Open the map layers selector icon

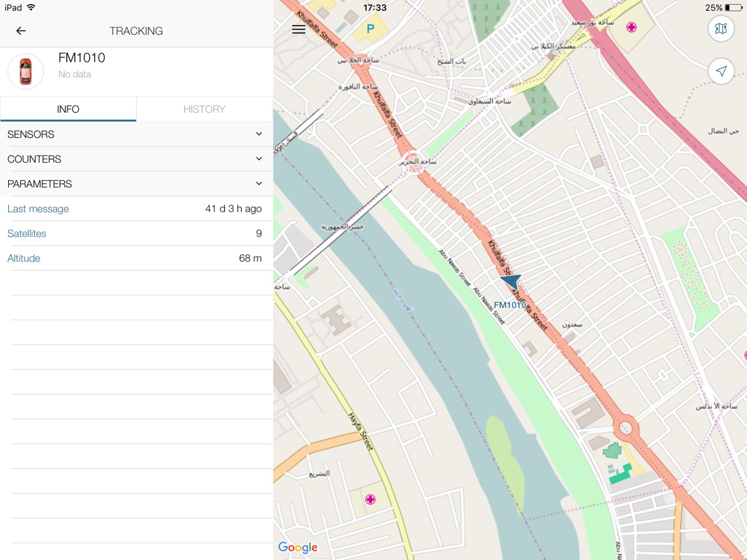pos(721,29)
